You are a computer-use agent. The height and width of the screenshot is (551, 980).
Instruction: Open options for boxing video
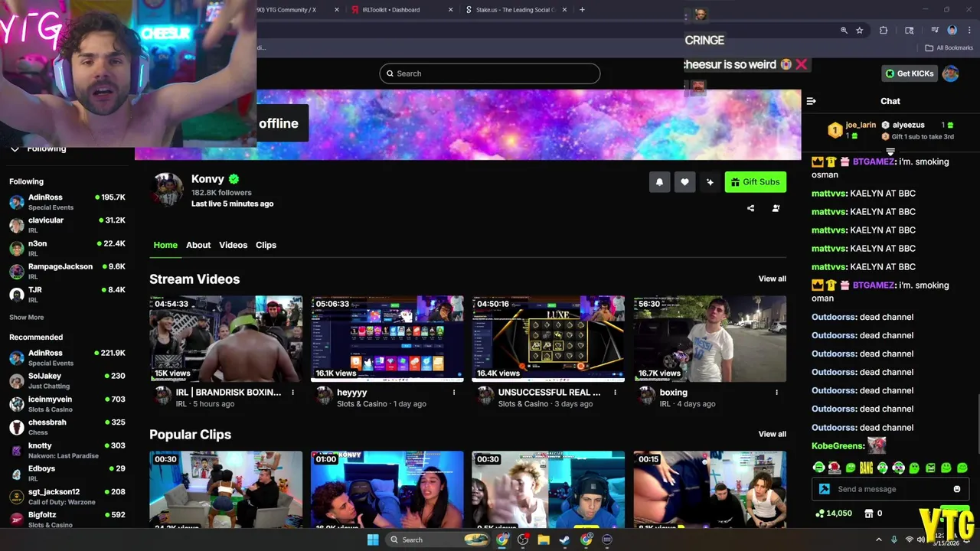pos(776,393)
